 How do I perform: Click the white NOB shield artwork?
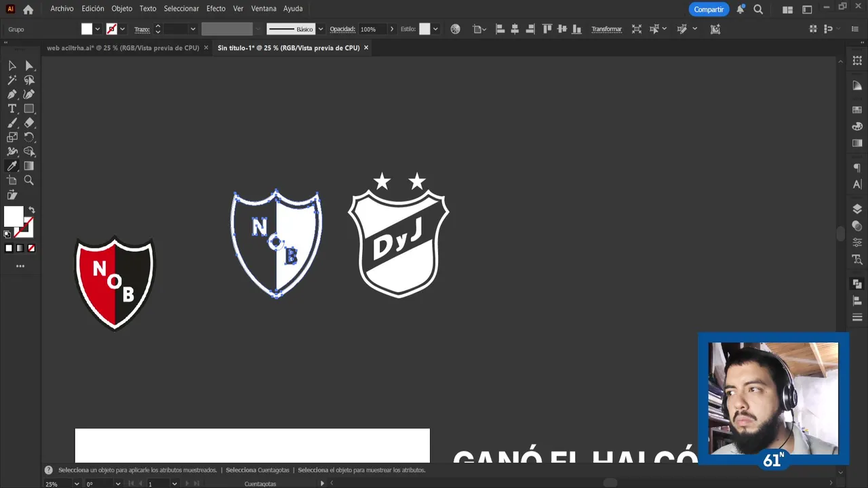(x=276, y=244)
